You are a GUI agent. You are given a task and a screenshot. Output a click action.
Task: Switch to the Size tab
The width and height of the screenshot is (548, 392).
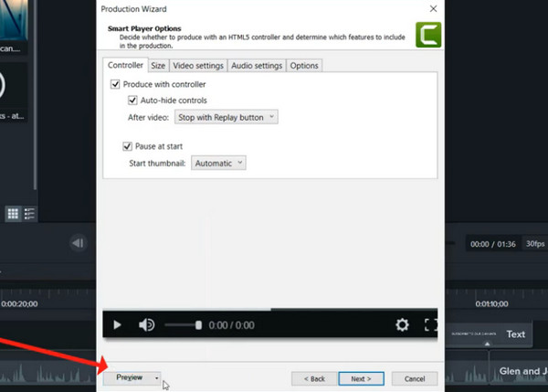tap(158, 66)
